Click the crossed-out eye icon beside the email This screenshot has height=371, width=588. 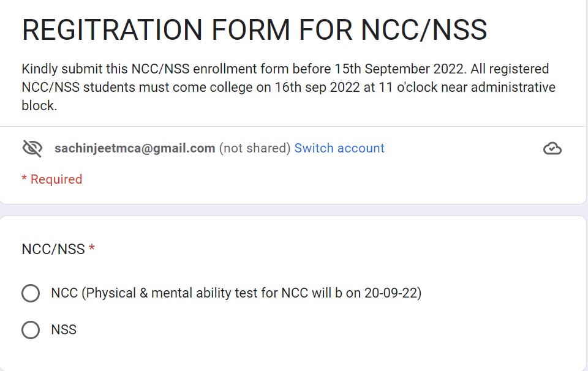point(32,148)
